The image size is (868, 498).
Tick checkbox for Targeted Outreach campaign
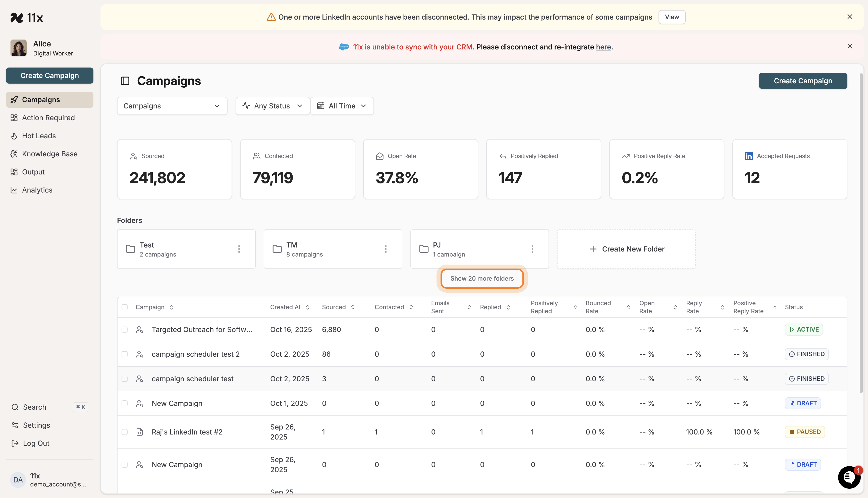point(125,329)
